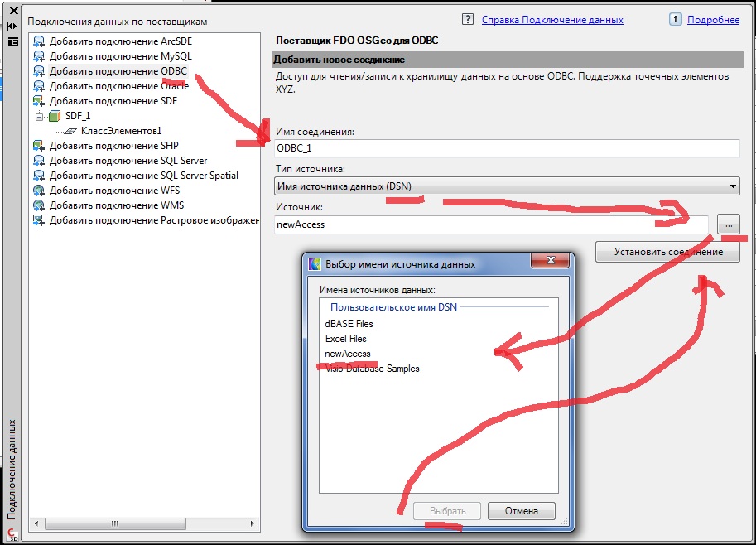The width and height of the screenshot is (756, 545).
Task: Click the Oracle connection icon
Action: pos(39,86)
